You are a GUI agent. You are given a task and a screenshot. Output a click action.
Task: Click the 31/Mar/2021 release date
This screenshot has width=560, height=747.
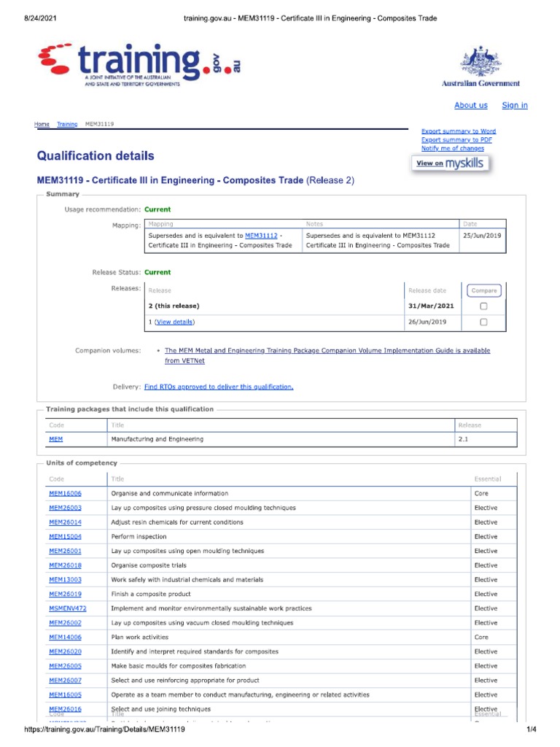(x=431, y=306)
